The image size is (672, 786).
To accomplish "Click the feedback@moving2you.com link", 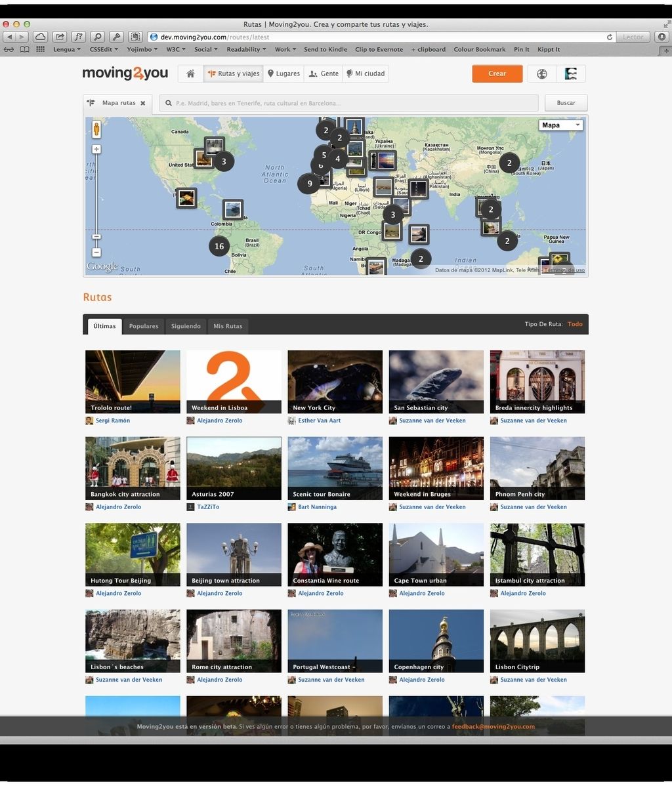I will (x=493, y=726).
